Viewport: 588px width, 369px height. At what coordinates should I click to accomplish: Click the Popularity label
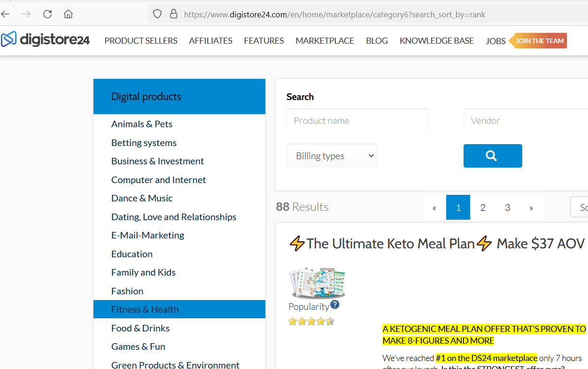[309, 307]
